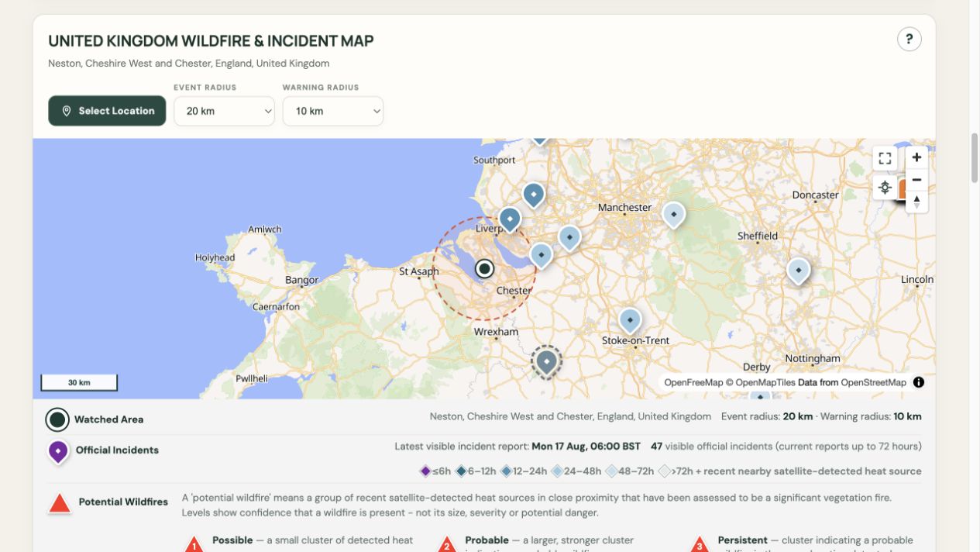Click the level 3 Persistent triangle icon
Image resolution: width=980 pixels, height=552 pixels.
coord(700,545)
